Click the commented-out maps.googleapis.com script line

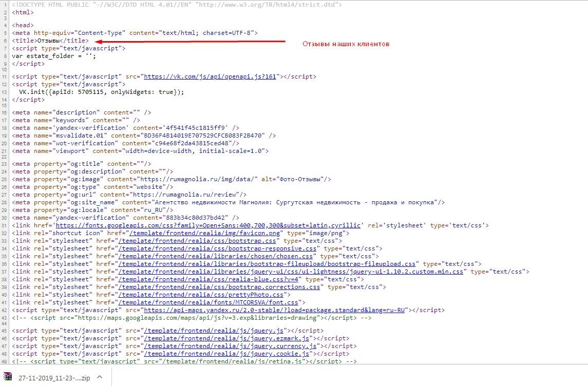(x=192, y=318)
